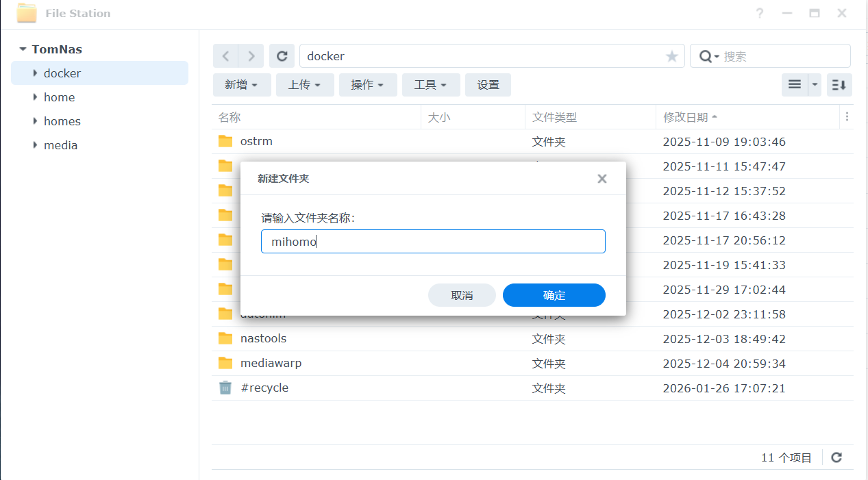This screenshot has width=868, height=480.
Task: Click the refresh button beside path bar
Action: click(282, 56)
